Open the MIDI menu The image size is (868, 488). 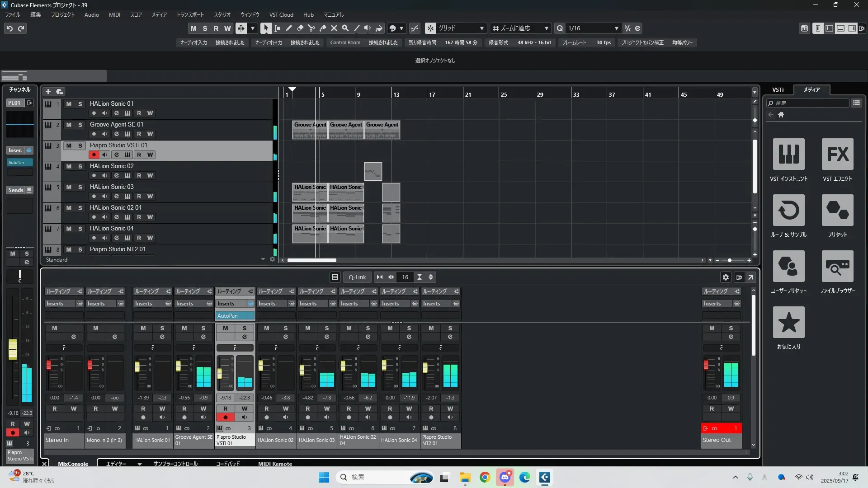click(114, 14)
